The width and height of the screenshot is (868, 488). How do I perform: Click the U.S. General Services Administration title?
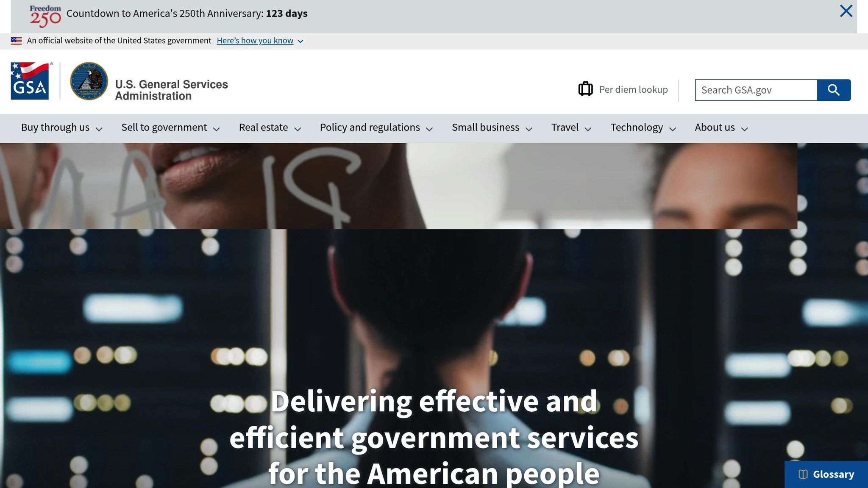[171, 90]
